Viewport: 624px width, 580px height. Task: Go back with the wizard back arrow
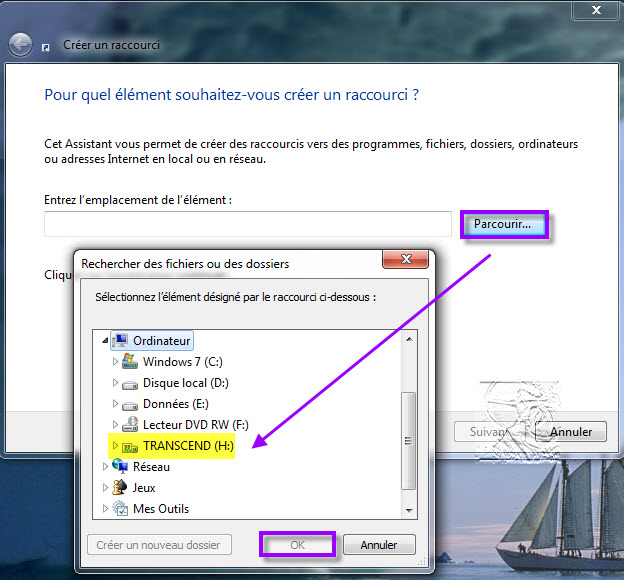(20, 45)
